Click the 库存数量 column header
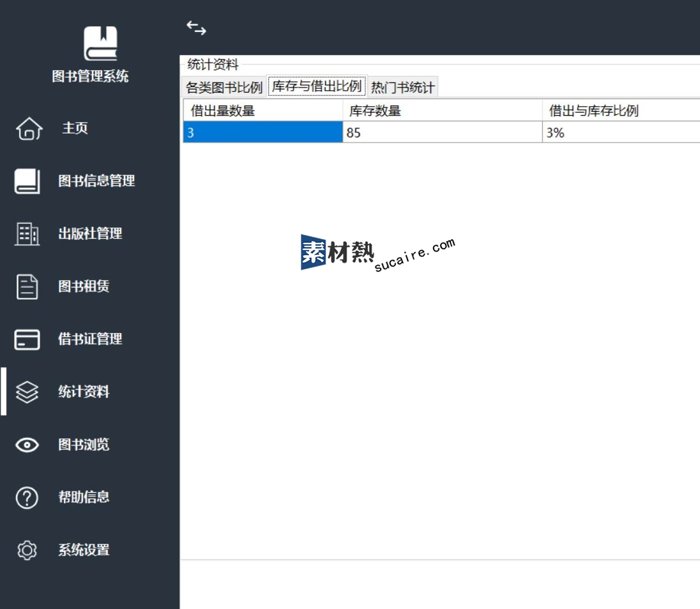The height and width of the screenshot is (609, 700). click(x=443, y=111)
